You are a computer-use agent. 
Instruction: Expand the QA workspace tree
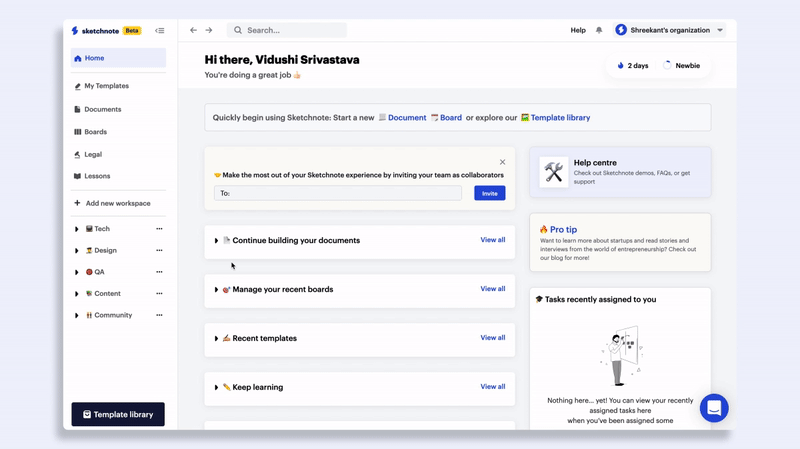pyautogui.click(x=77, y=272)
